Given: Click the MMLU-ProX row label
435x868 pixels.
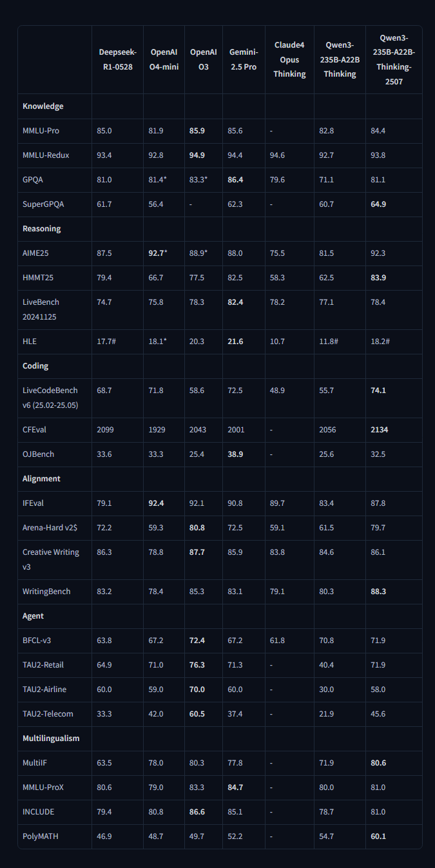Looking at the screenshot, I should tap(44, 787).
